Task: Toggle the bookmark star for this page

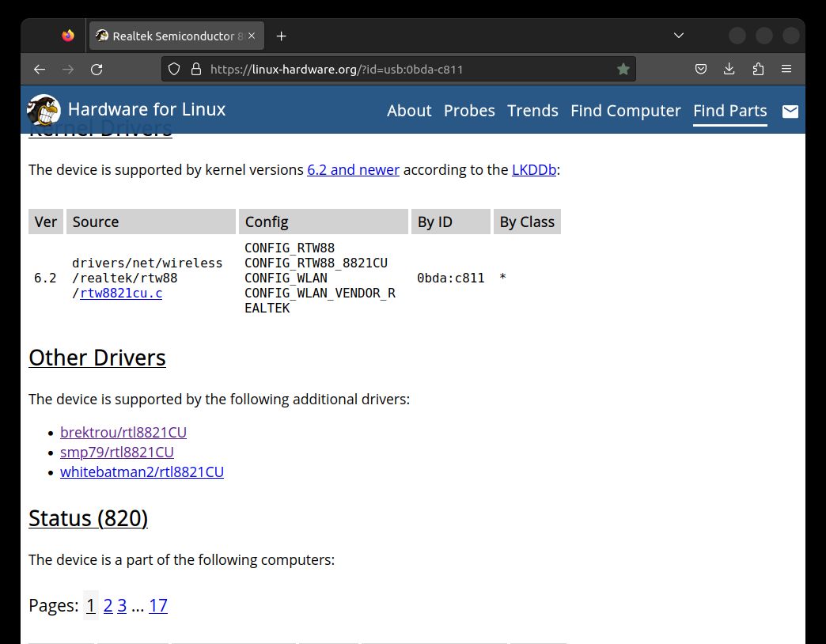Action: (623, 70)
